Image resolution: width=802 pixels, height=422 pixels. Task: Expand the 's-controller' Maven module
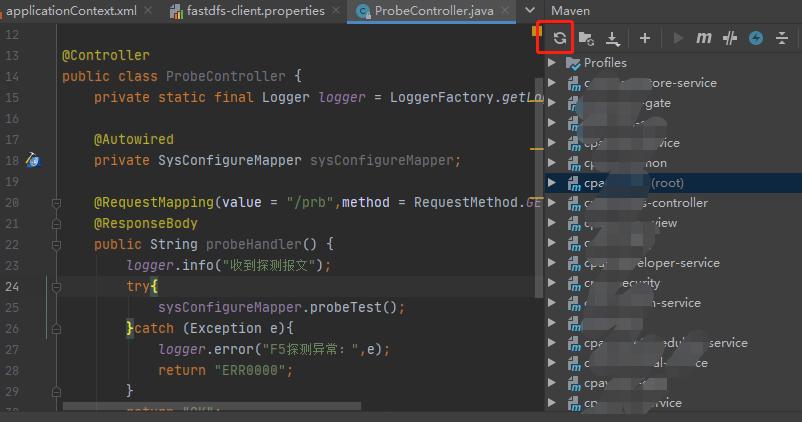pyautogui.click(x=552, y=203)
